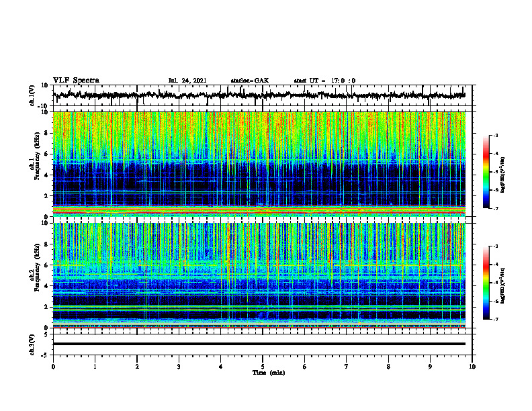The image size is (532, 411).
Task: Click the "2" tick on the time axis
Action: (137, 367)
